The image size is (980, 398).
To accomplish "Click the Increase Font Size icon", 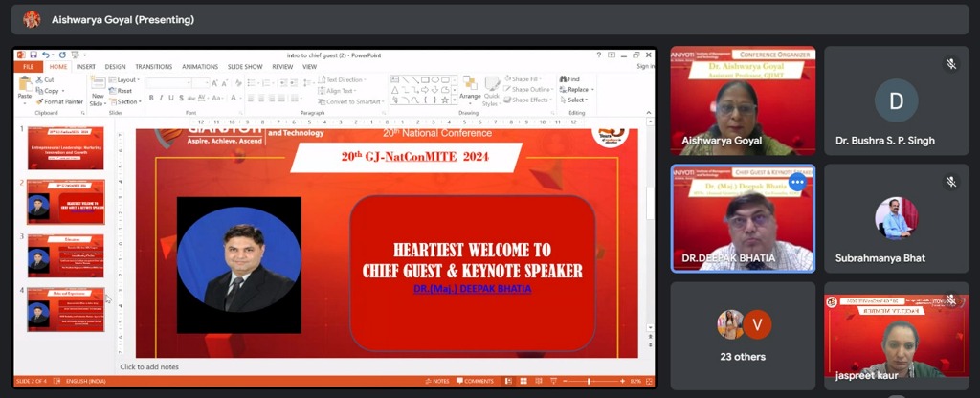I will tap(215, 83).
